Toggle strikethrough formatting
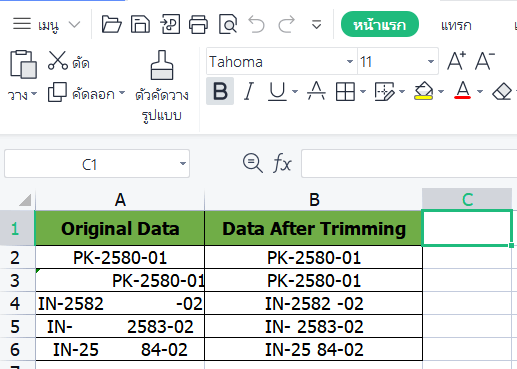Screen dimensions: 517x369 pos(316,91)
